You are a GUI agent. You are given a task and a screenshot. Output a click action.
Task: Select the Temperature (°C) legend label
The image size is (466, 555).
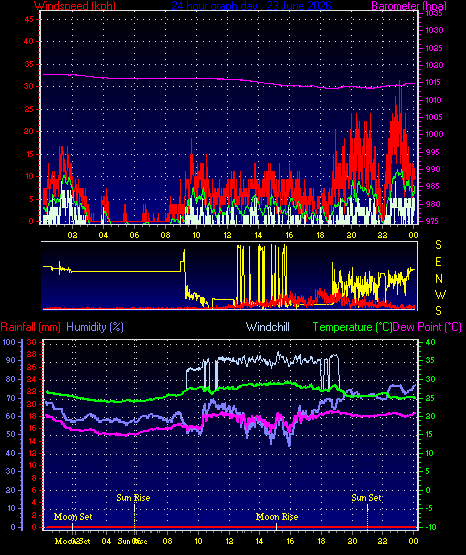[x=352, y=327]
